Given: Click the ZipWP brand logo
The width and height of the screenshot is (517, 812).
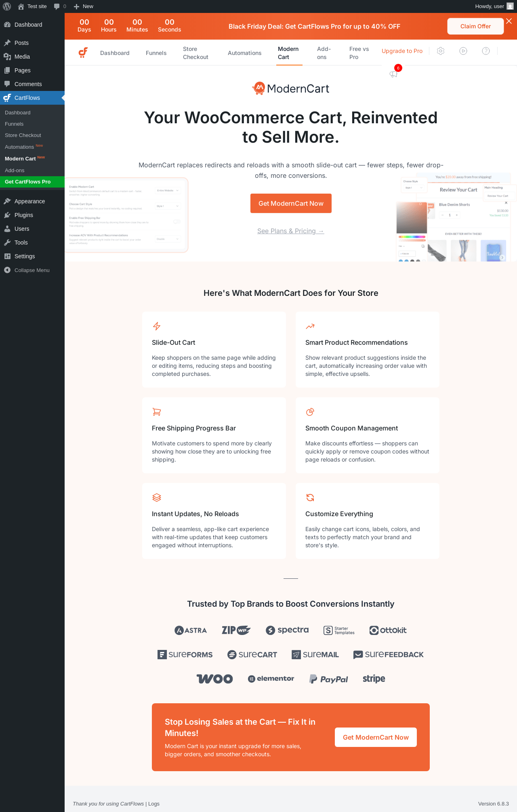Looking at the screenshot, I should [x=236, y=630].
